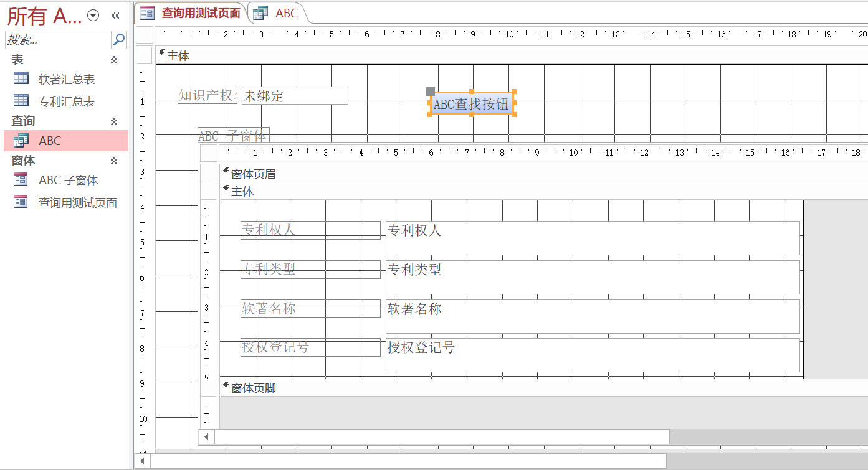868x470 pixels.
Task: Collapse navigation pane with double-chevron
Action: pos(115,16)
